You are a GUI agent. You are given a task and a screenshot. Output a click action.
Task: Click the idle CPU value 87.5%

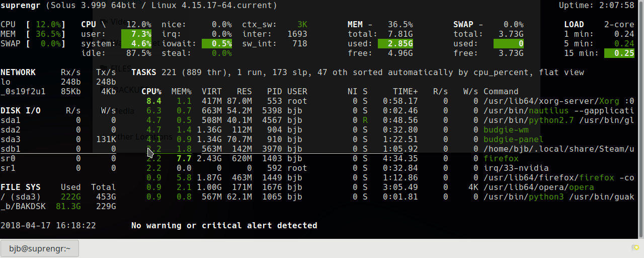click(x=139, y=53)
